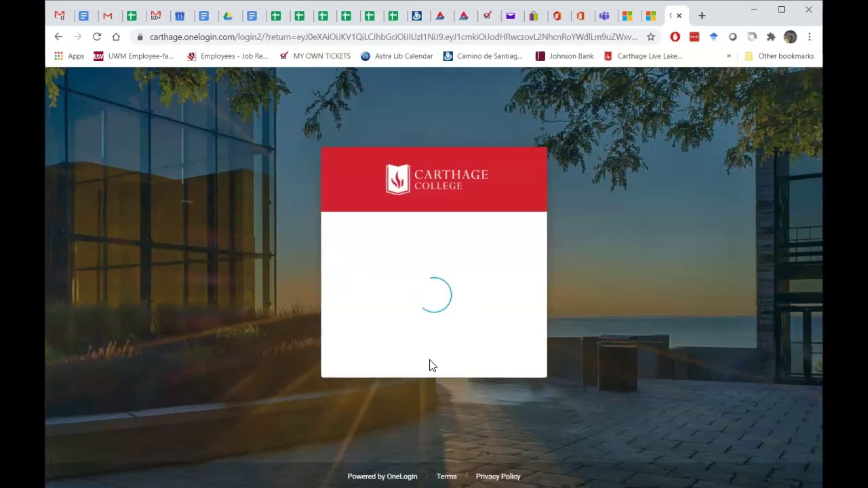Open the MY OWN TICKETS bookmark

click(315, 56)
